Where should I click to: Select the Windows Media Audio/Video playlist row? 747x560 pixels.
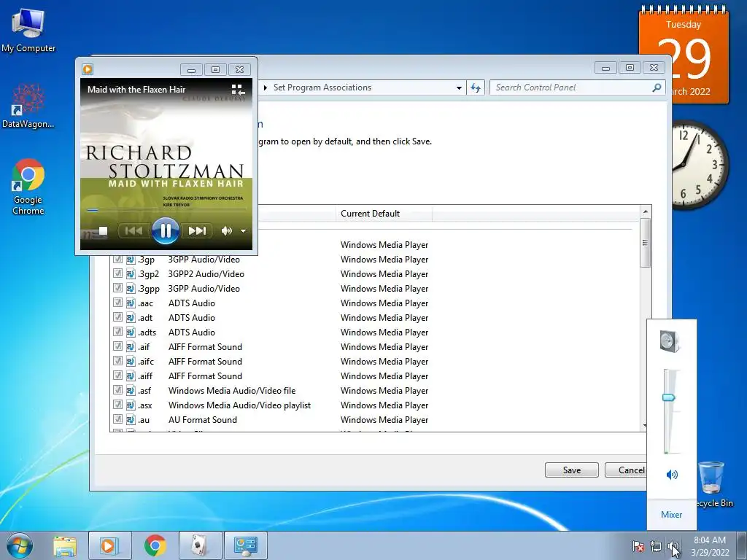point(374,405)
